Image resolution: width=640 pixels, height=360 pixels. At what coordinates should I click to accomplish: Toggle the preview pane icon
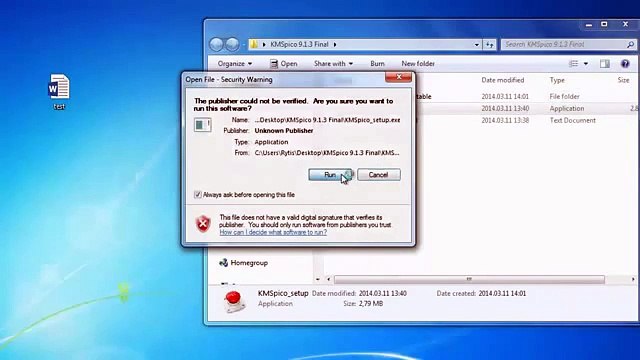pyautogui.click(x=604, y=64)
